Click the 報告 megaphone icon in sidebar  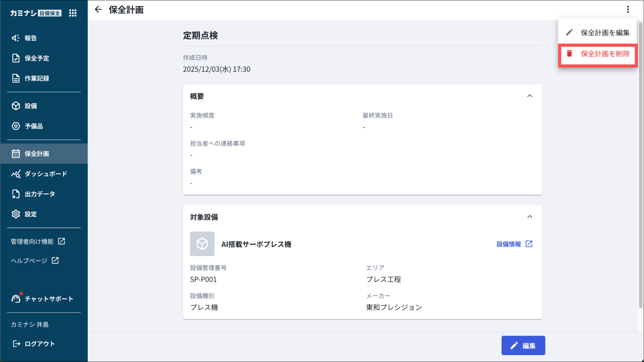(15, 38)
